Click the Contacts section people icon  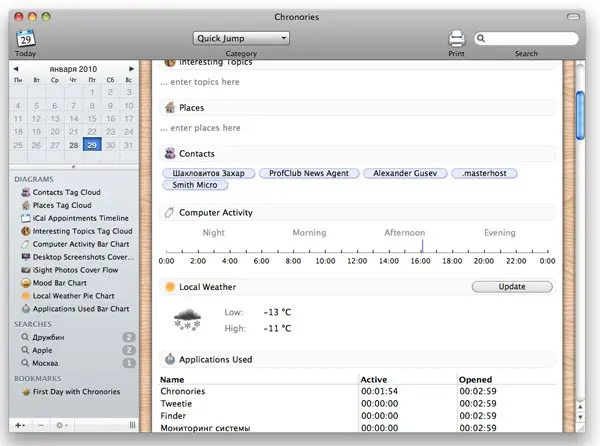170,153
